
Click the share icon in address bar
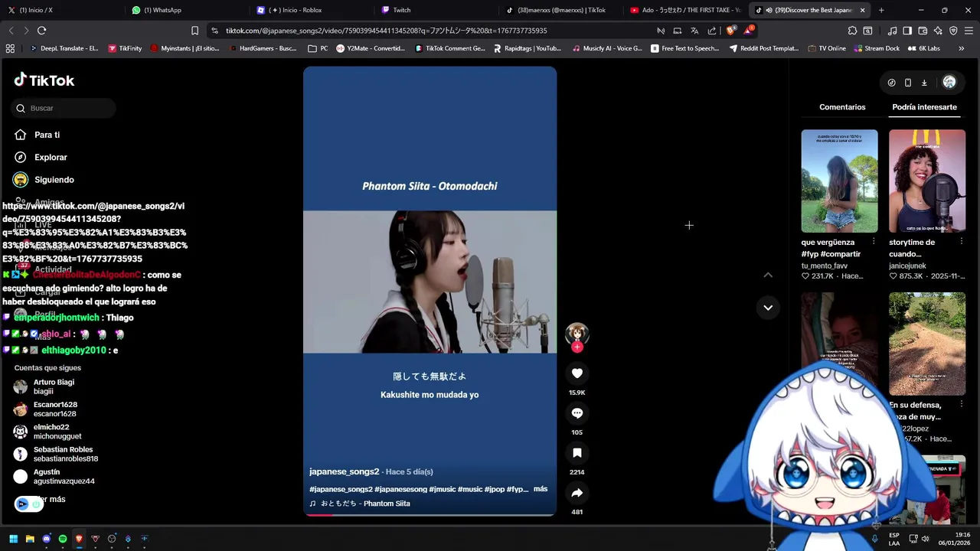pos(712,31)
